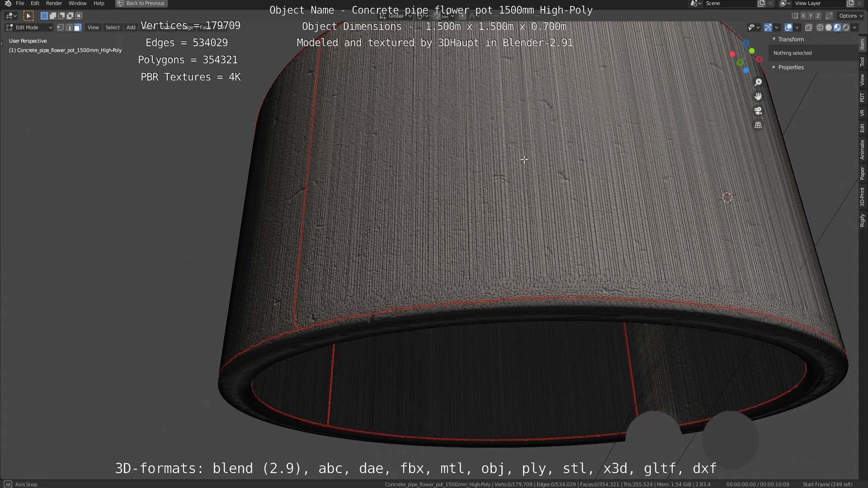The width and height of the screenshot is (868, 488).
Task: Open the gizmo settings dropdown arrow
Action: pos(777,28)
